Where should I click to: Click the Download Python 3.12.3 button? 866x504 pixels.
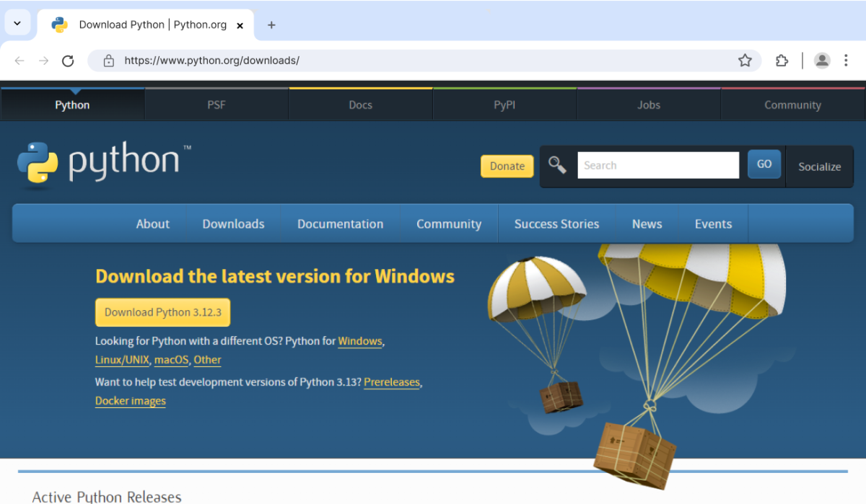[x=162, y=312]
